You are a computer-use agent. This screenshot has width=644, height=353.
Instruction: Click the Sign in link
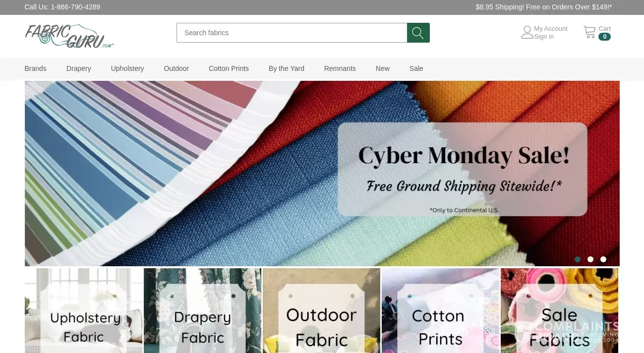click(544, 37)
